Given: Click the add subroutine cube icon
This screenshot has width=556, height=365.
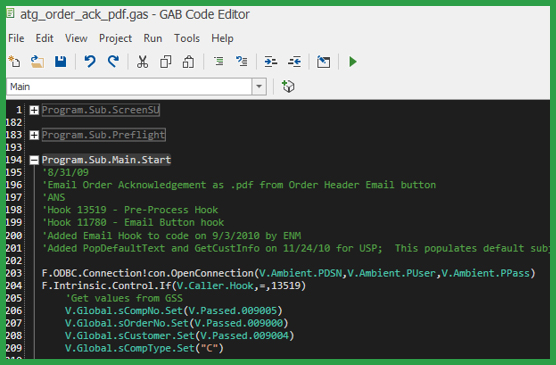Looking at the screenshot, I should pyautogui.click(x=288, y=86).
